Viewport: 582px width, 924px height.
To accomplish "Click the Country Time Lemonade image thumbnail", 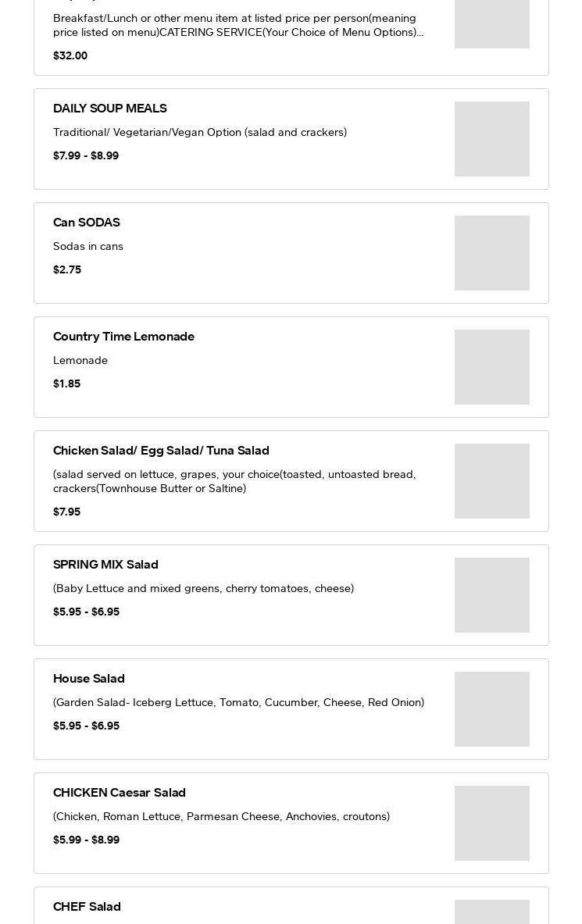I will [x=491, y=367].
